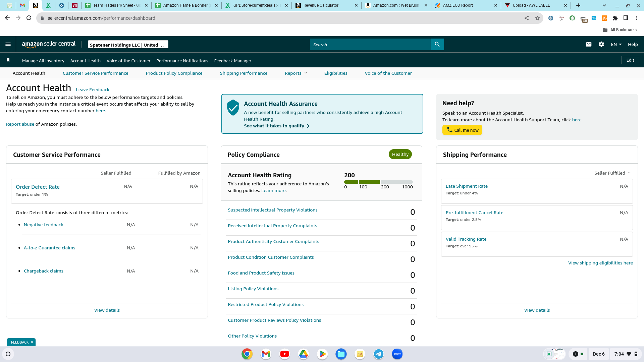Viewport: 644px width, 362px height.
Task: Switch to Product Policy Compliance tab
Action: coord(174,73)
